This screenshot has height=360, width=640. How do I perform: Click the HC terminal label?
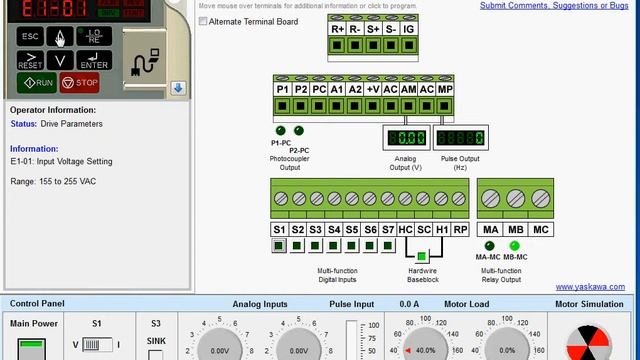click(x=405, y=230)
